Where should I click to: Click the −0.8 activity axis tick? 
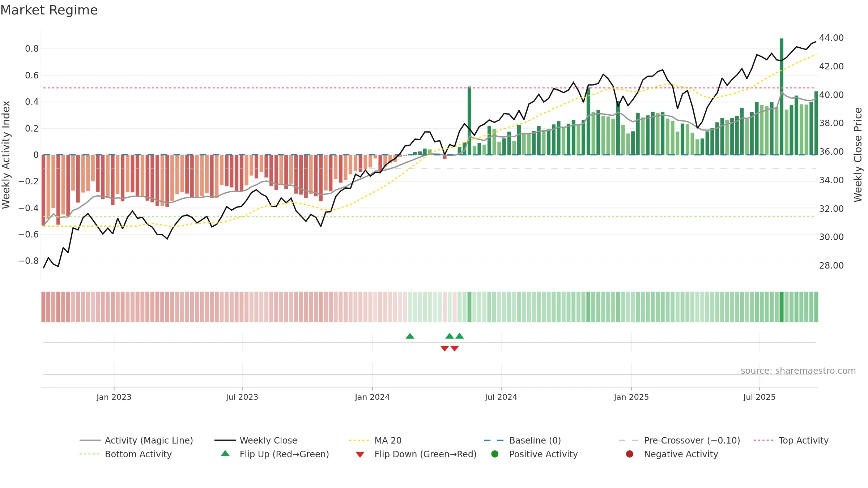coord(28,261)
